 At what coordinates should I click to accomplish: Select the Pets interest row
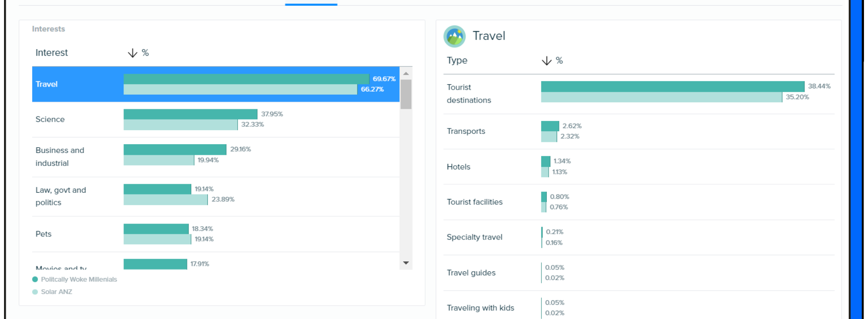[44, 234]
